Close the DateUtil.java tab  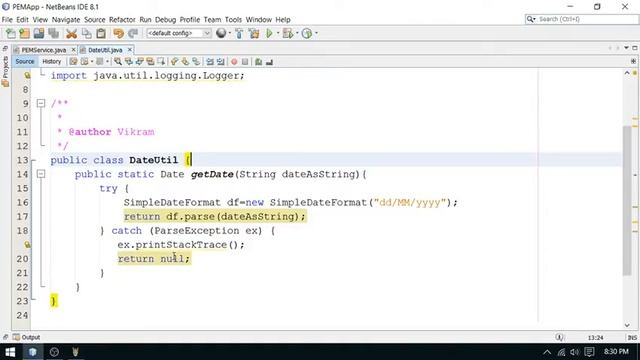[130, 50]
